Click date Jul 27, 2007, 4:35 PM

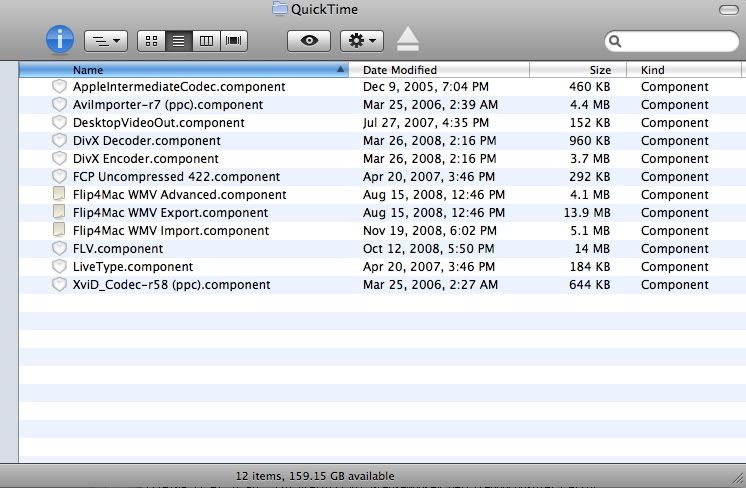point(426,123)
